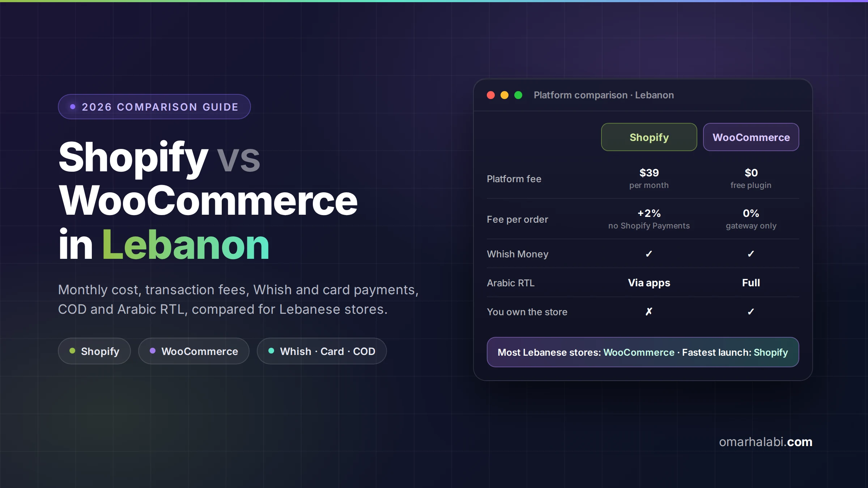Click the Shopify cross for You own the store
This screenshot has height=488, width=868.
(649, 312)
